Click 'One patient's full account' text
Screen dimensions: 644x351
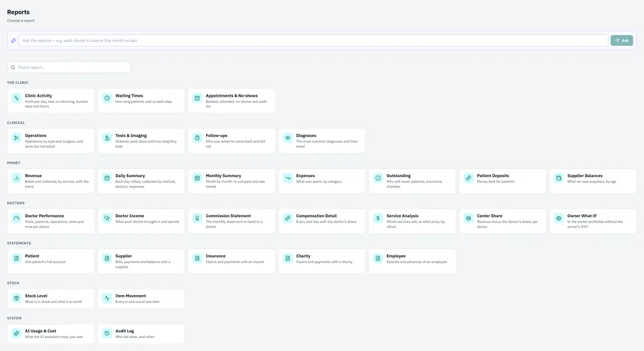(x=45, y=261)
